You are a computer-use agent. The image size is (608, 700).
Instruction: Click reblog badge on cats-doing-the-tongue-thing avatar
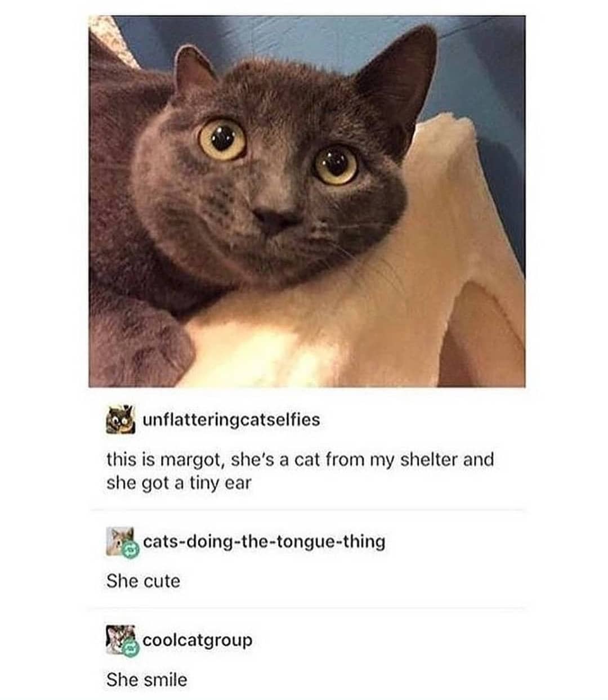pyautogui.click(x=130, y=550)
